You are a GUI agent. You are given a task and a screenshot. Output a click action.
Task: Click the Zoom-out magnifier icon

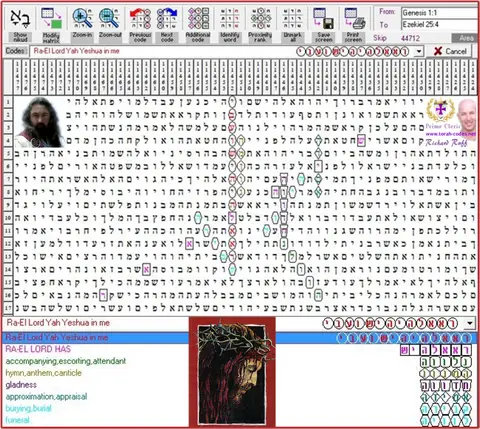tap(109, 18)
